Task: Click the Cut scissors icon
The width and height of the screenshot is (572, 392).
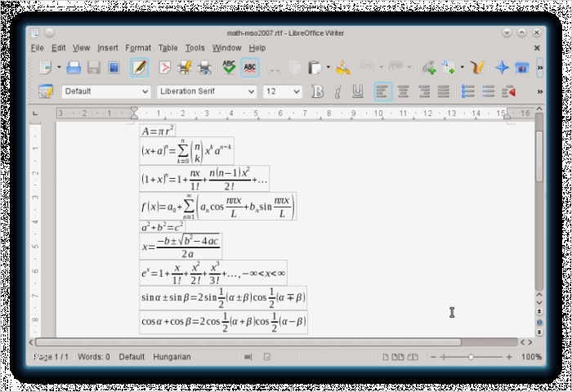Action: [x=275, y=68]
